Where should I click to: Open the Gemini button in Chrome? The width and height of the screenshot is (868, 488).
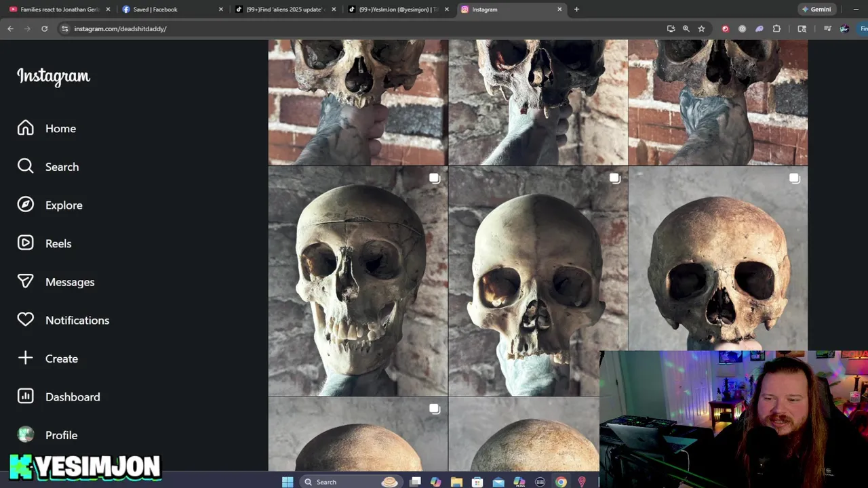(816, 9)
